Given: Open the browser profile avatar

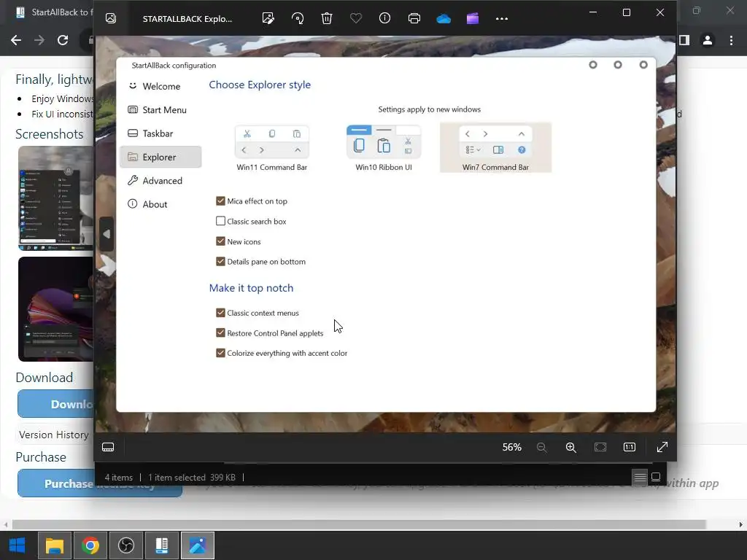Looking at the screenshot, I should (x=708, y=41).
